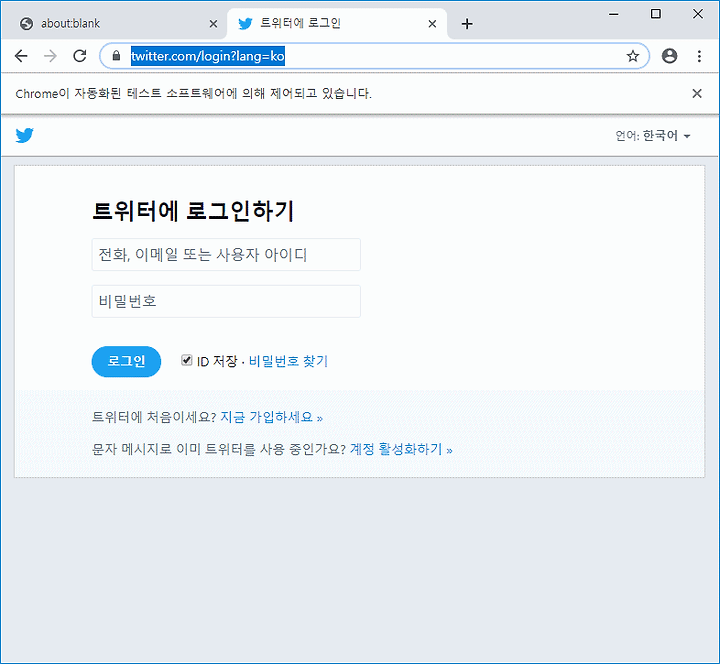Open the Chrome profile avatar menu
Screen dimensions: 720x664
669,56
